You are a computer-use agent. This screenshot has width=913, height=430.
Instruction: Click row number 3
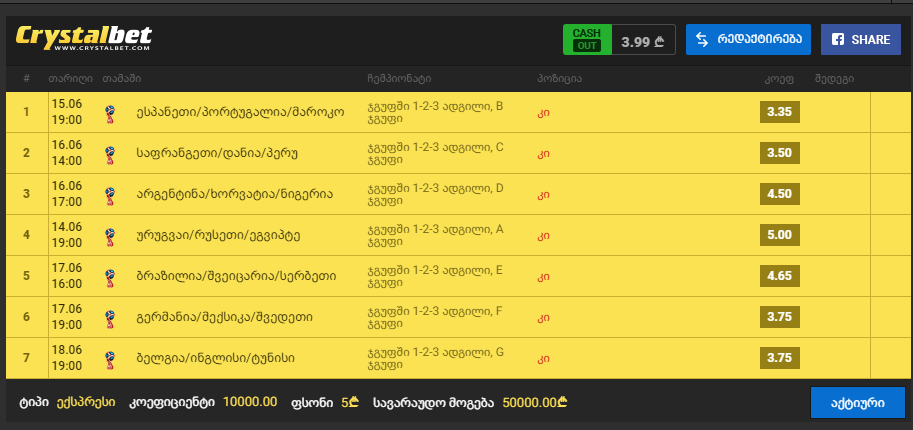click(26, 194)
